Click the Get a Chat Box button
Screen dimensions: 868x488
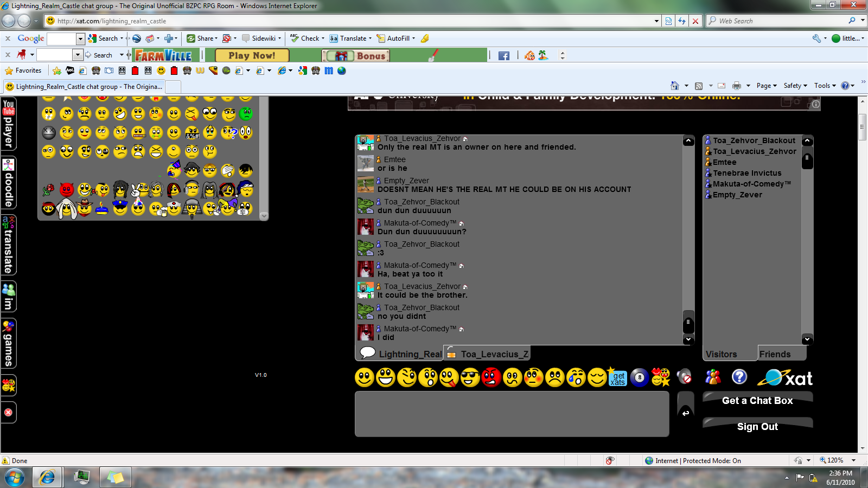pos(757,401)
